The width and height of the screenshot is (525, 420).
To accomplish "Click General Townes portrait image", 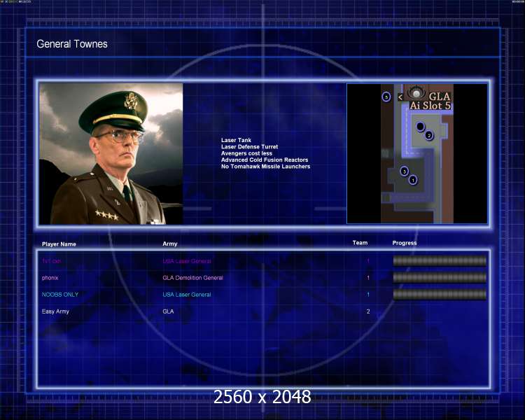I will [x=111, y=154].
